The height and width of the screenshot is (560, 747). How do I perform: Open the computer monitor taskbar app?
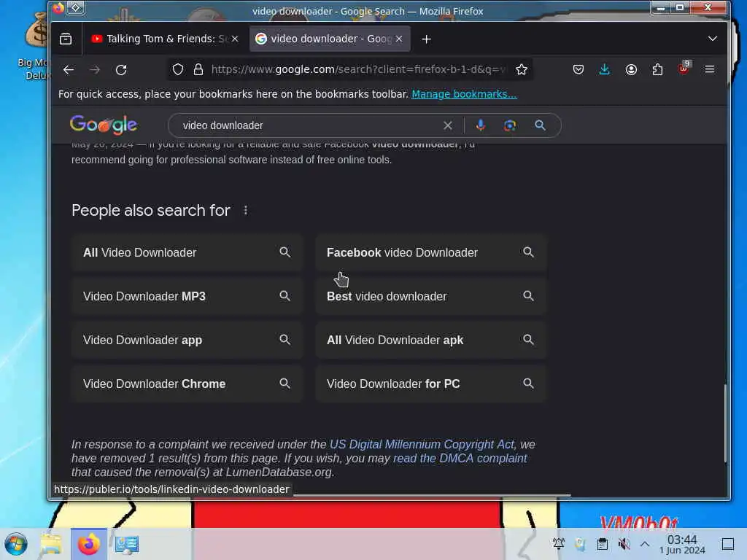pyautogui.click(x=126, y=544)
